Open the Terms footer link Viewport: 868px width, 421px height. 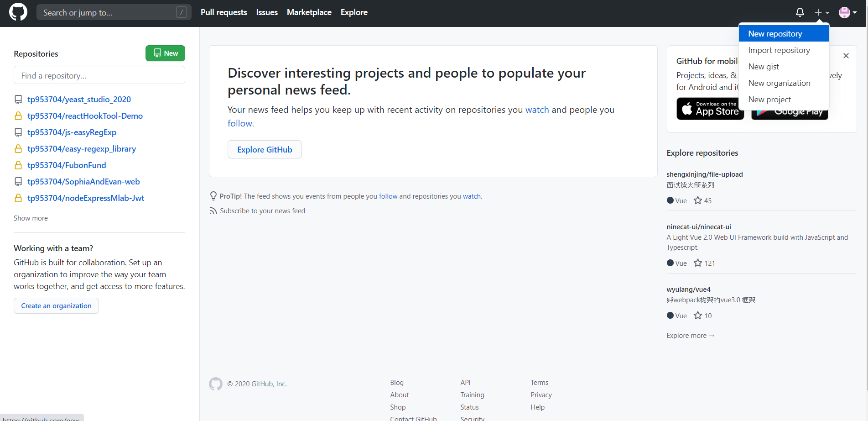tap(539, 383)
